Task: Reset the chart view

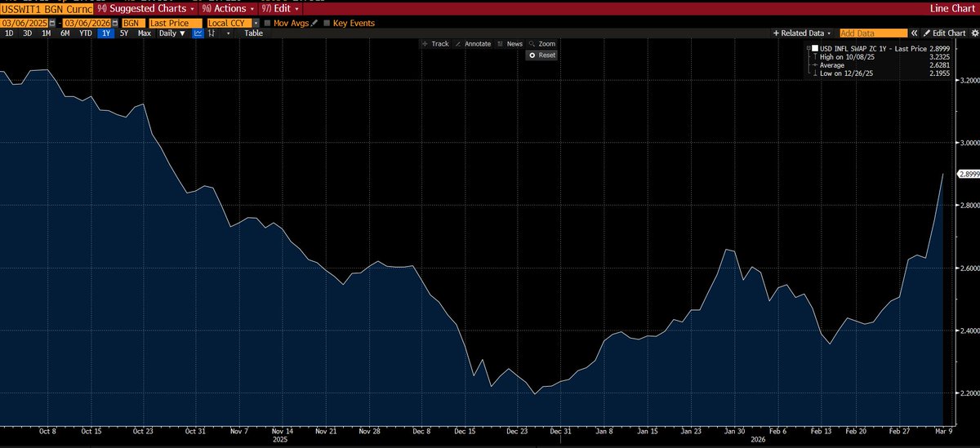Action: [542, 55]
